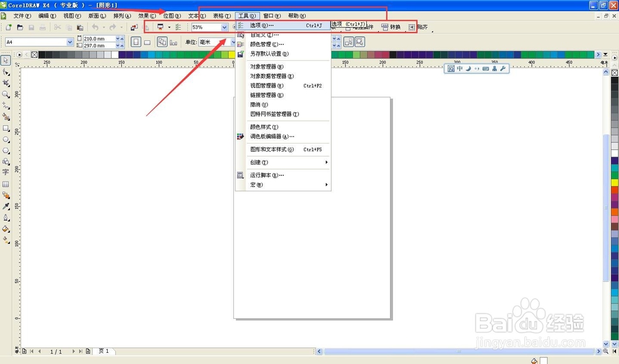The width and height of the screenshot is (619, 364).
Task: Select the Pick tool in the toolbox
Action: tap(6, 61)
